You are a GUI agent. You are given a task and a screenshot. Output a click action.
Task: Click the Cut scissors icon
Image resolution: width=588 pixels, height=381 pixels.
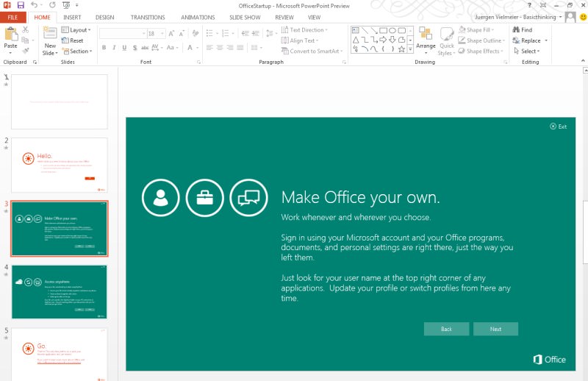click(x=26, y=29)
